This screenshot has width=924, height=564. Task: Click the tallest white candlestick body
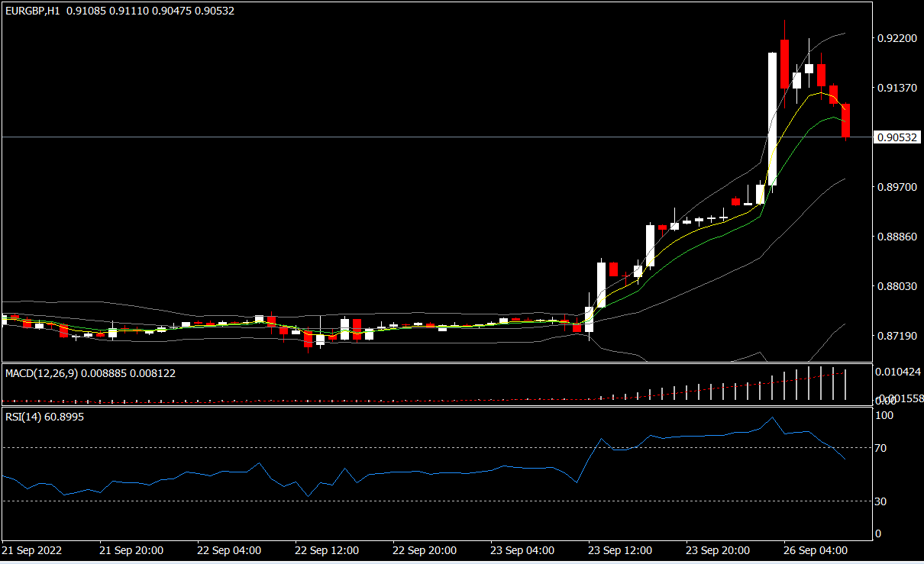click(772, 118)
